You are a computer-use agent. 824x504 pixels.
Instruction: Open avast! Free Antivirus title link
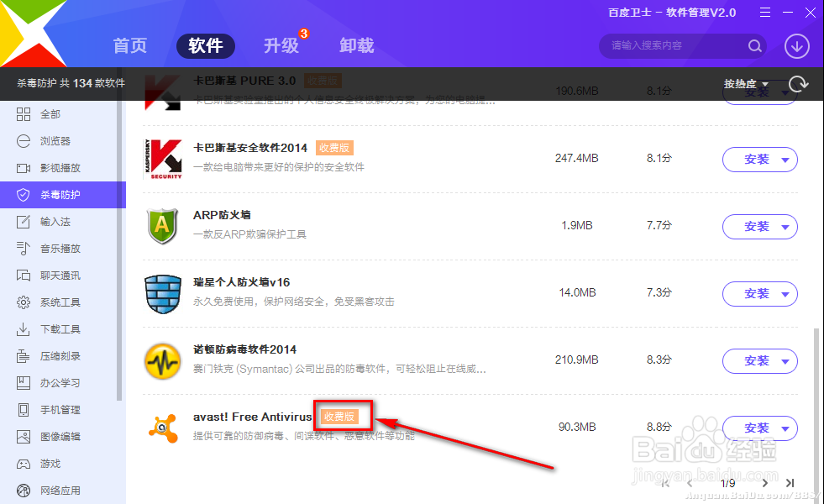[252, 417]
